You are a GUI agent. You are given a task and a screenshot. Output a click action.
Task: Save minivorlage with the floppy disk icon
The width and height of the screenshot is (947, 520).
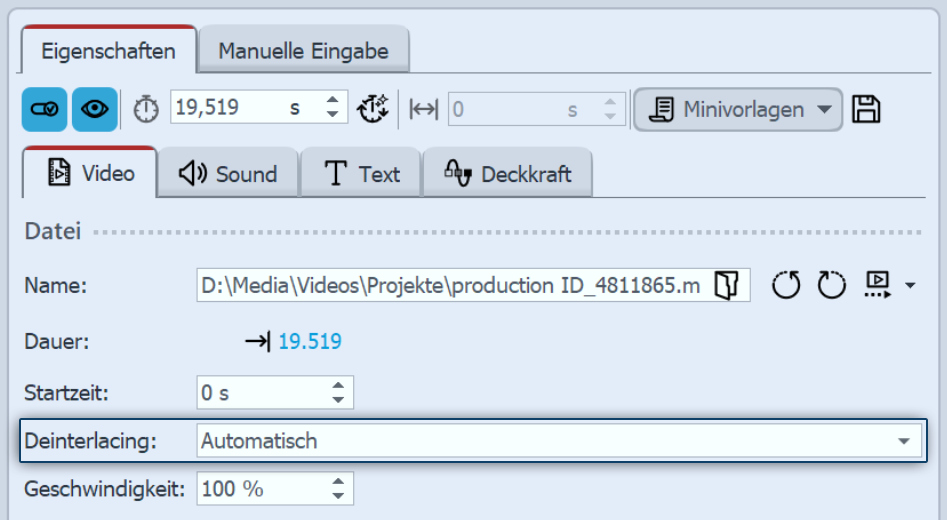[866, 109]
